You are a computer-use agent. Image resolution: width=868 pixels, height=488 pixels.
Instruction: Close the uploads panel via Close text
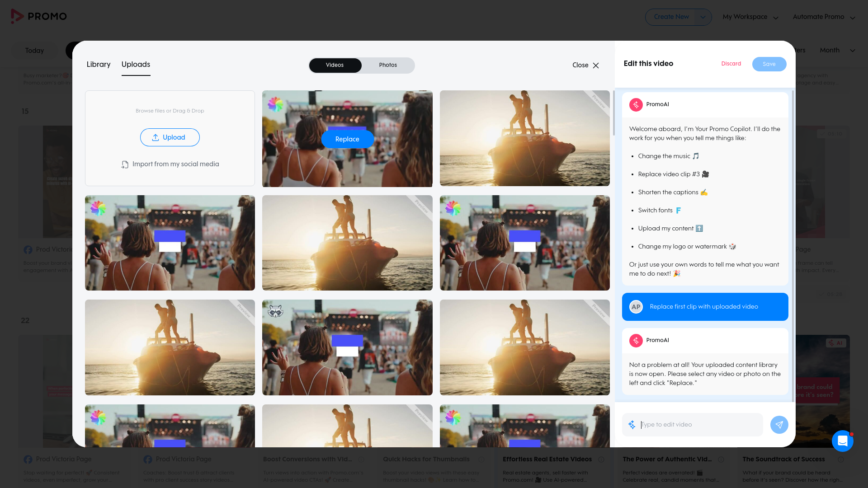[x=580, y=65]
